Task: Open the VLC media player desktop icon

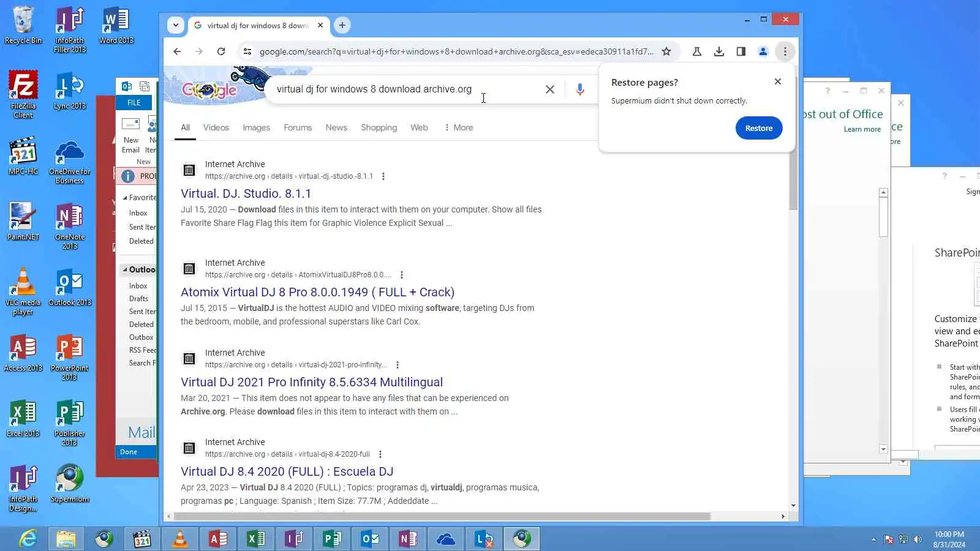Action: [23, 291]
